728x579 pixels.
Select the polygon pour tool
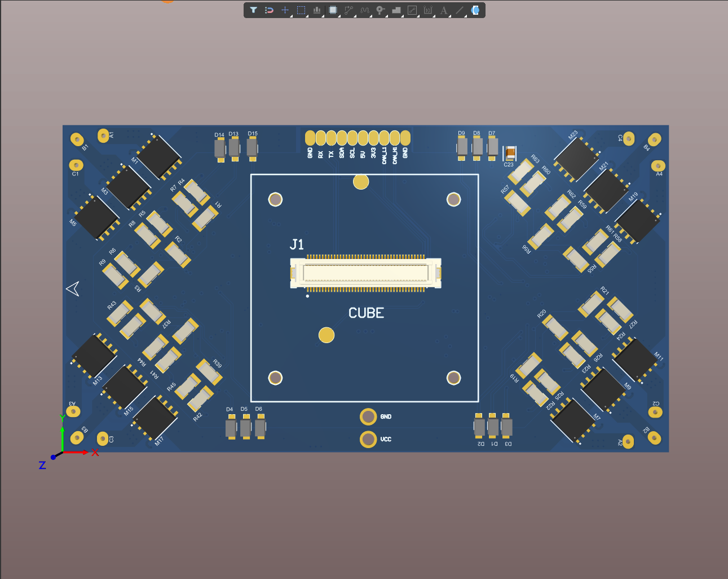(x=396, y=10)
